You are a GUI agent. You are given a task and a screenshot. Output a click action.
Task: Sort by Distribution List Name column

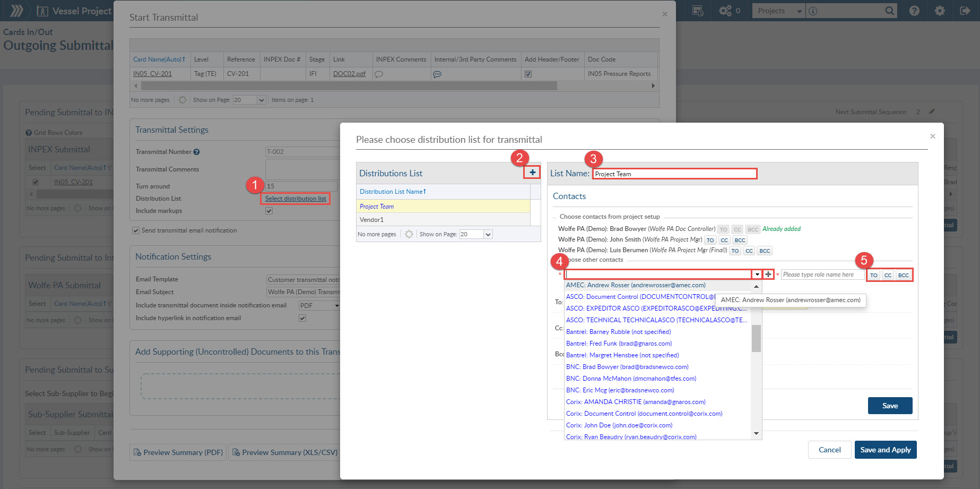pyautogui.click(x=393, y=192)
